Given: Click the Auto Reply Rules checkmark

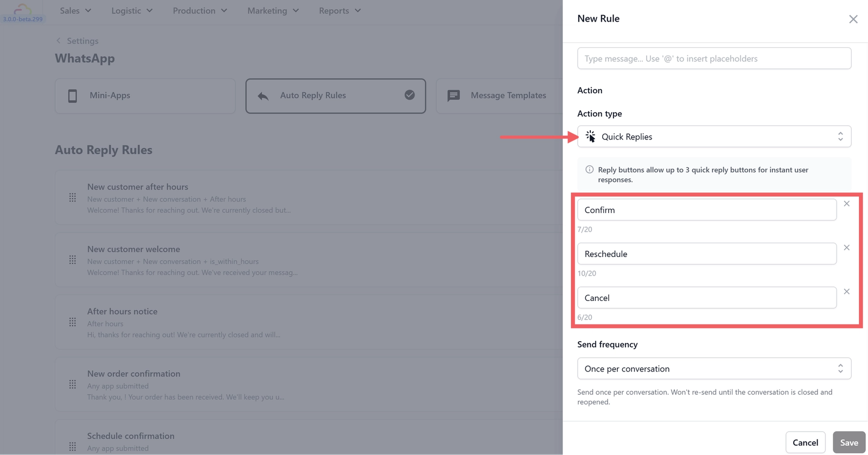Looking at the screenshot, I should click(x=410, y=95).
